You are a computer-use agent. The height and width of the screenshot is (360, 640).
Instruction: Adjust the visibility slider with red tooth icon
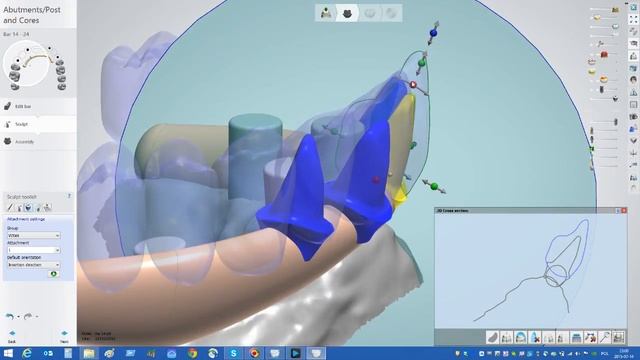point(604,54)
